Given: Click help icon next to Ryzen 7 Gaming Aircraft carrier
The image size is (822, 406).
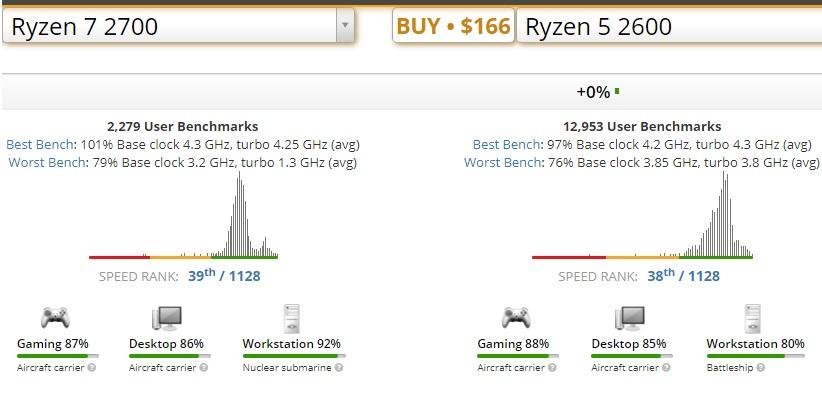Looking at the screenshot, I should tap(92, 368).
